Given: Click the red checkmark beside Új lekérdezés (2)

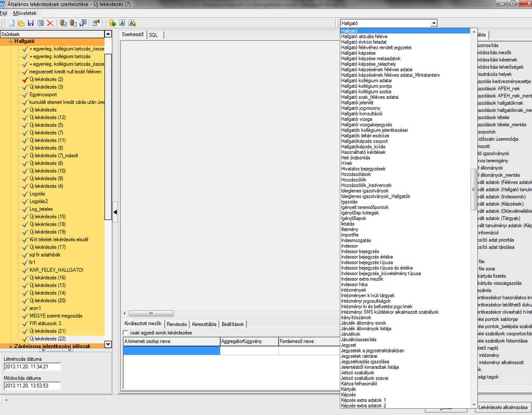Looking at the screenshot, I should tap(25, 80).
